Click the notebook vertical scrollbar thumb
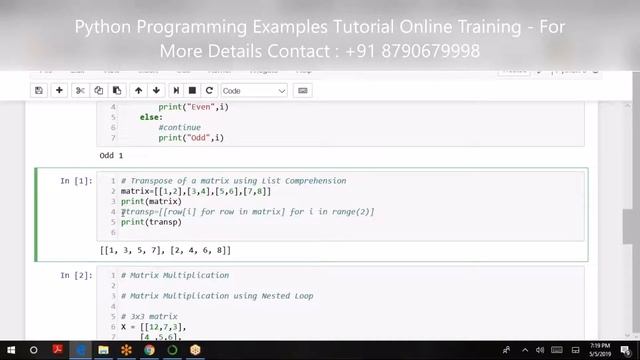640x360 pixels. tap(628, 227)
